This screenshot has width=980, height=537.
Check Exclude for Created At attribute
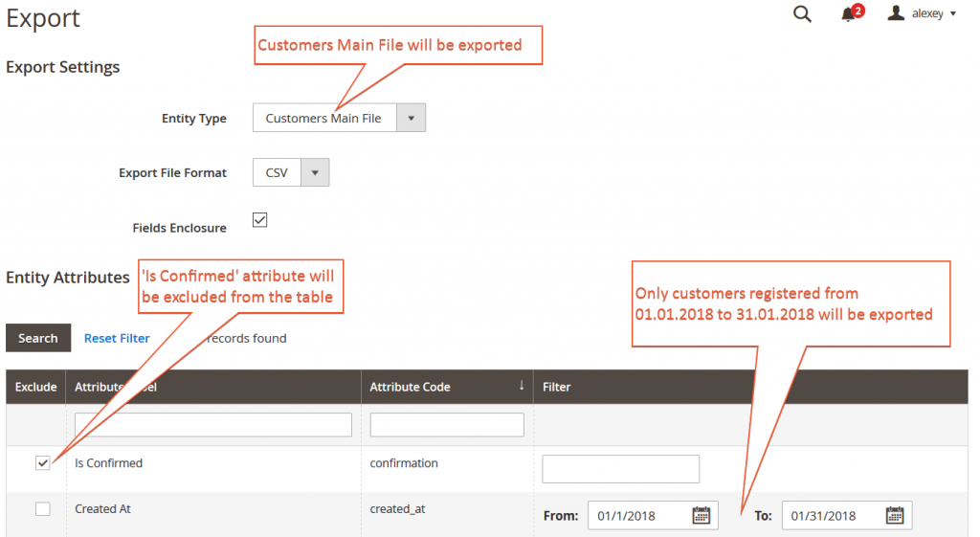pos(43,509)
